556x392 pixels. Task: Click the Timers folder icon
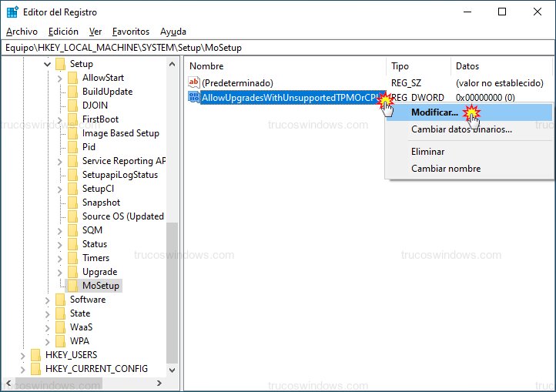tap(72, 258)
